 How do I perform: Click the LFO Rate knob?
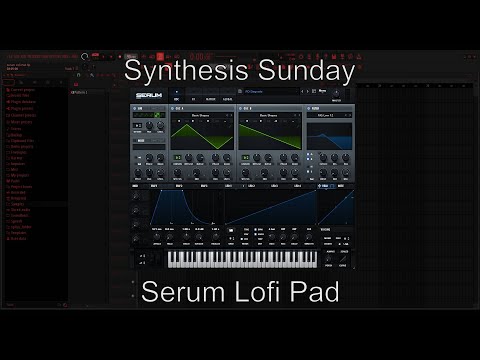point(272,237)
